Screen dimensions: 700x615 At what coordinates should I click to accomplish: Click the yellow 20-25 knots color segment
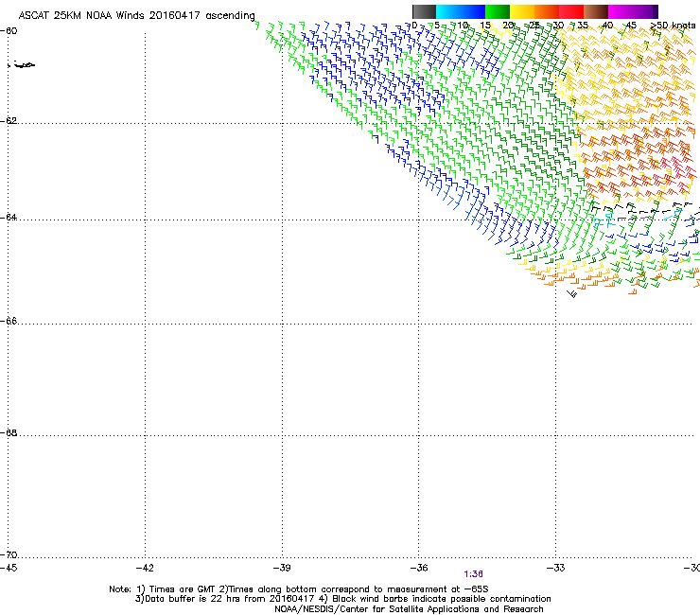[x=522, y=11]
